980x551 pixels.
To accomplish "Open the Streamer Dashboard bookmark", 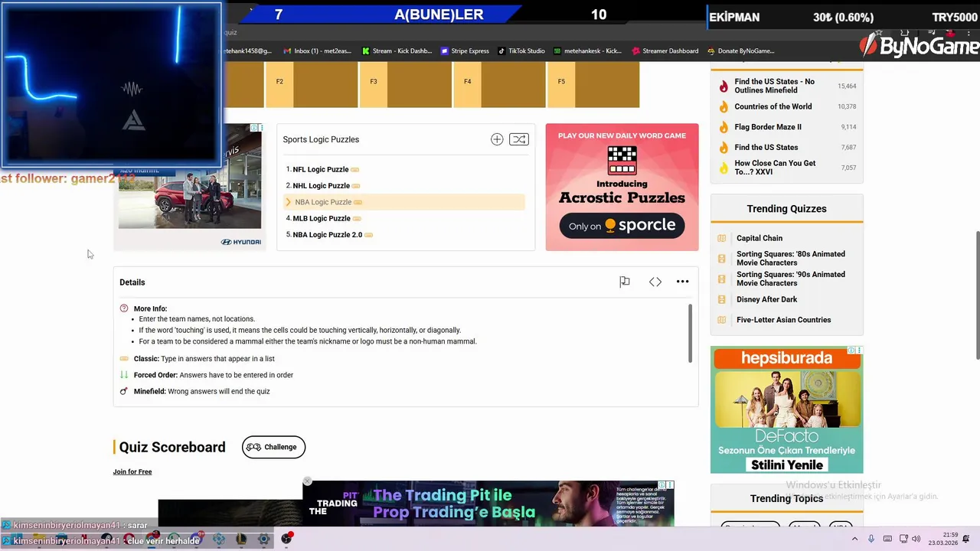I will tap(665, 51).
